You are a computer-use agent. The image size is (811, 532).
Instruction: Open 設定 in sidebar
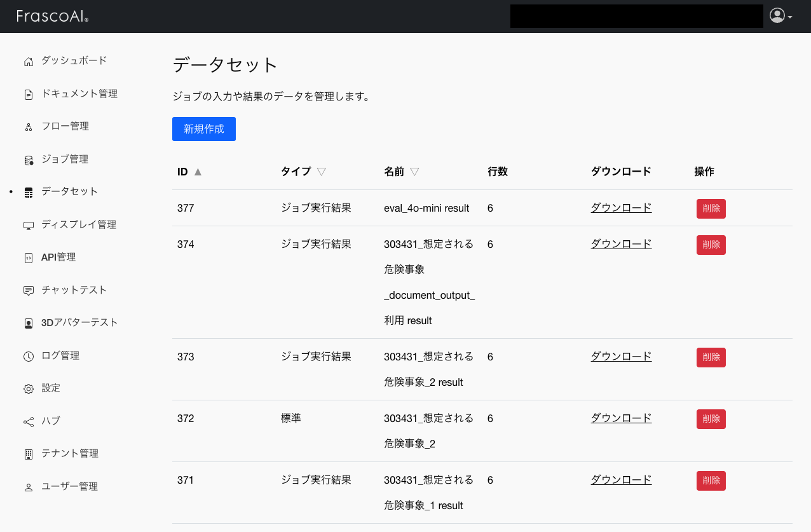pyautogui.click(x=51, y=388)
